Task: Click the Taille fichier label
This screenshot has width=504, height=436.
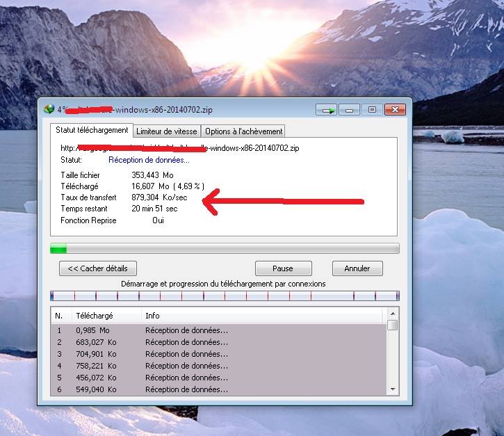Action: tap(81, 175)
